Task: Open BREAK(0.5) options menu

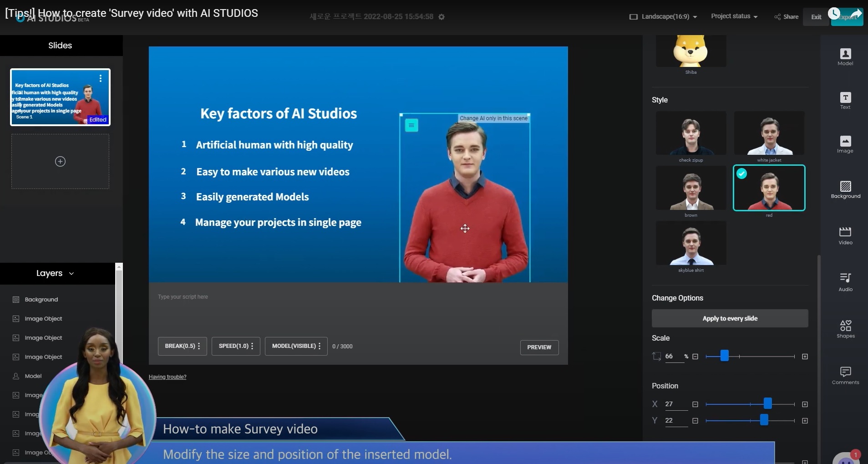Action: point(182,346)
